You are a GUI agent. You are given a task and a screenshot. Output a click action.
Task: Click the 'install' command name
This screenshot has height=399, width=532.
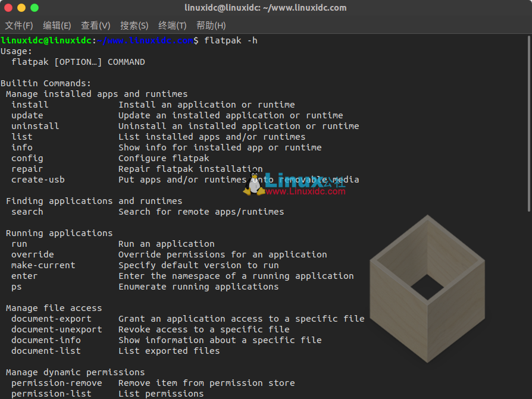(30, 105)
